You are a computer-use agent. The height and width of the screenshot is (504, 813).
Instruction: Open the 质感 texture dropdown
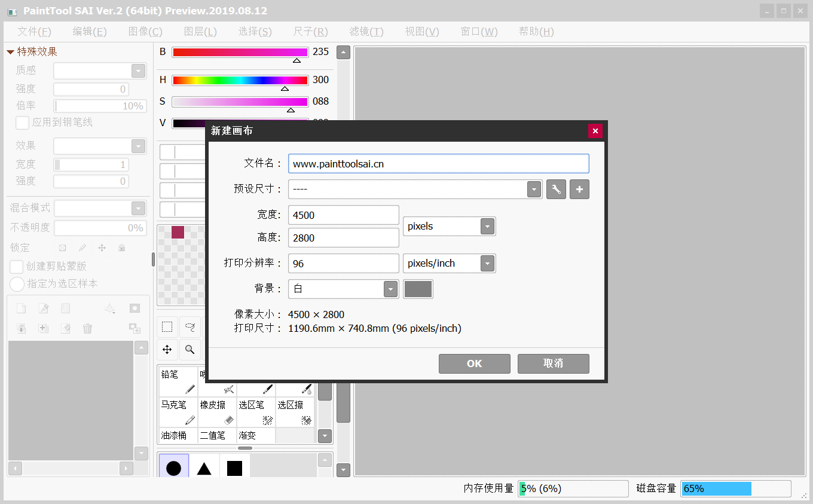click(138, 71)
